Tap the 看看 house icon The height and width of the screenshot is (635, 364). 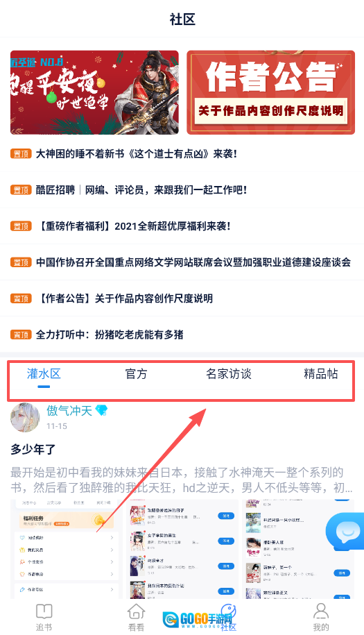pyautogui.click(x=137, y=612)
